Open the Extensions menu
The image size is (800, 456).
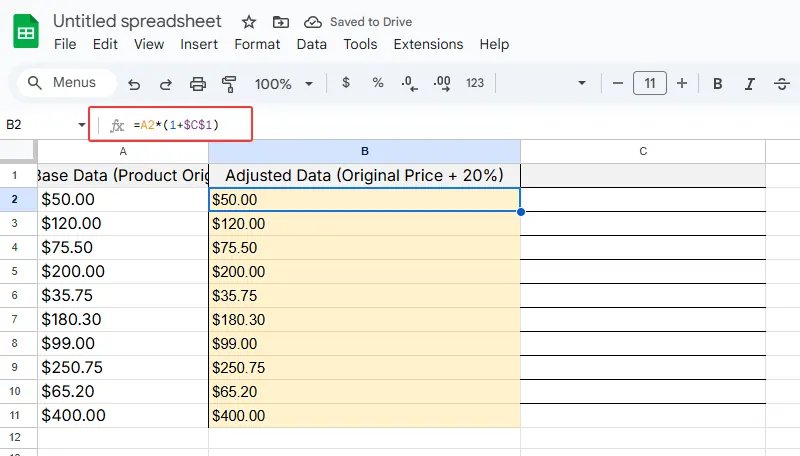click(428, 44)
